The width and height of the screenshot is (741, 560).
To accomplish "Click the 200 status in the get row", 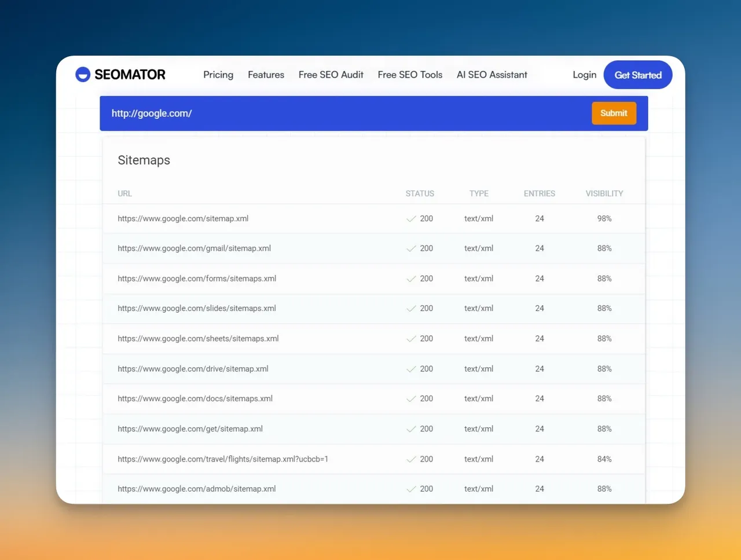I will click(427, 429).
